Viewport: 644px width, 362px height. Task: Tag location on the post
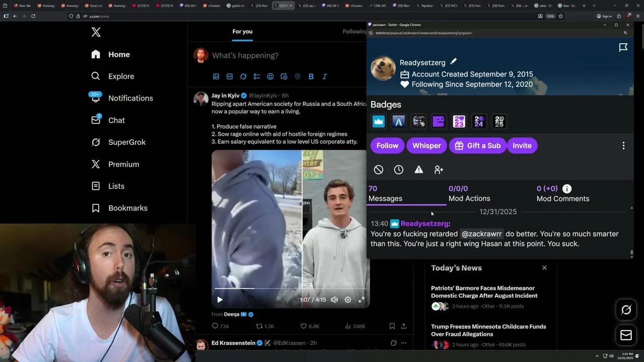click(297, 76)
